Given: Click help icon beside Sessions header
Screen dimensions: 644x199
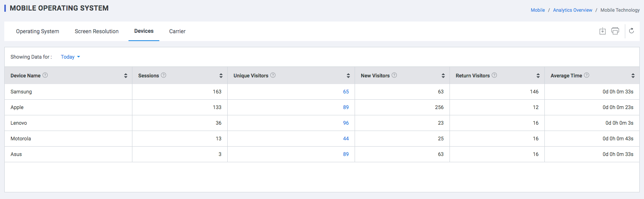Looking at the screenshot, I should 164,75.
